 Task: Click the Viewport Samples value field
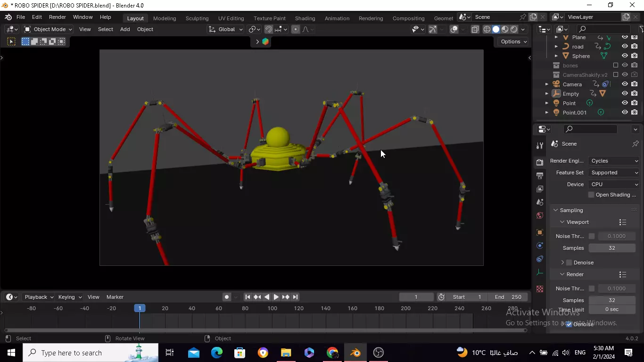(x=611, y=248)
